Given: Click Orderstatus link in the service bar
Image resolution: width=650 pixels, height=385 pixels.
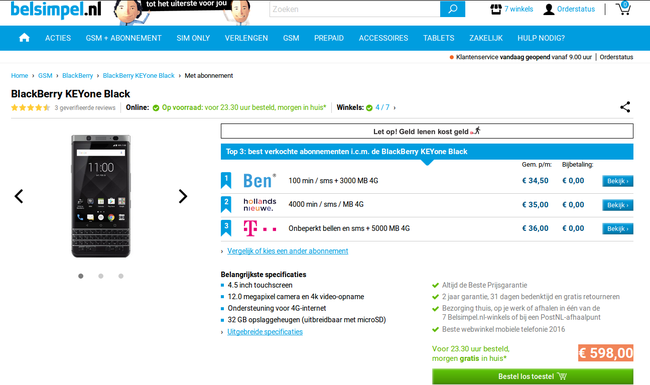Looking at the screenshot, I should [x=616, y=57].
